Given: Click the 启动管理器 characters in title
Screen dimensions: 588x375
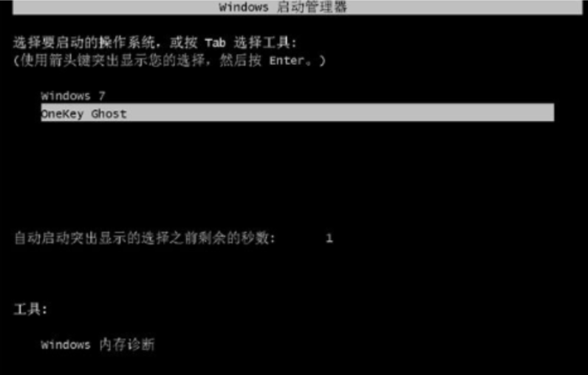Looking at the screenshot, I should 312,7.
